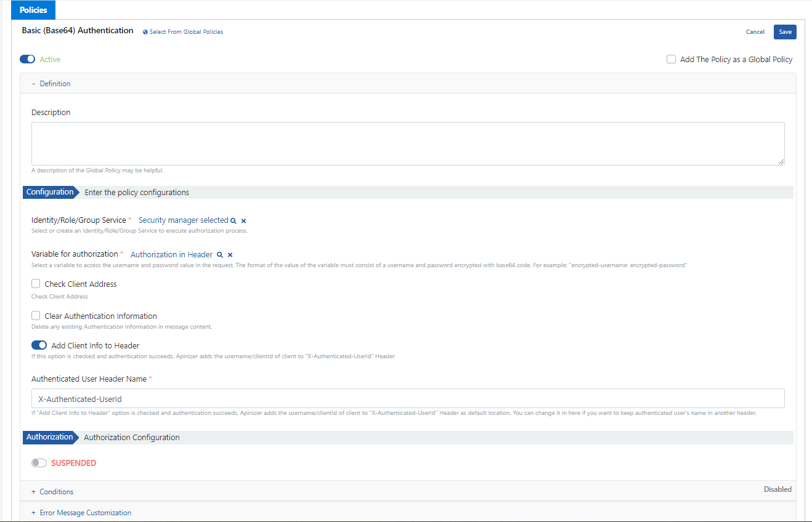
Task: Click search icon next to Security manager selected
Action: point(233,220)
